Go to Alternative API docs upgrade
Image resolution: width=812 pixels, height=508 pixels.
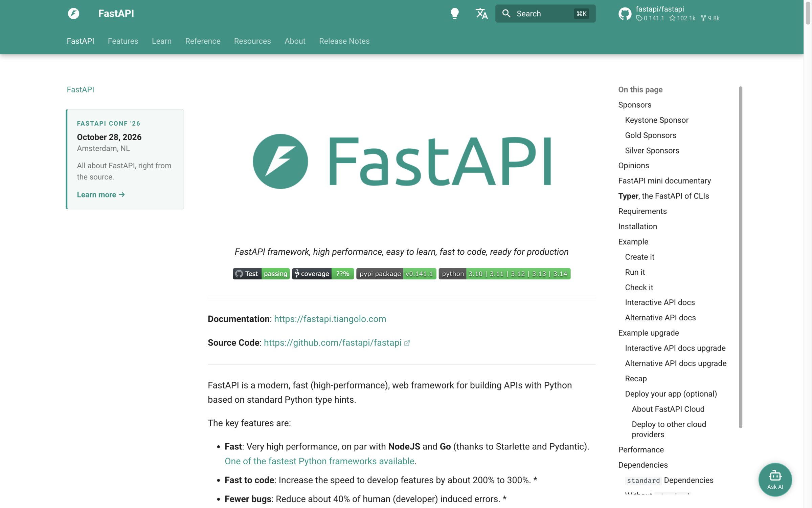click(675, 363)
